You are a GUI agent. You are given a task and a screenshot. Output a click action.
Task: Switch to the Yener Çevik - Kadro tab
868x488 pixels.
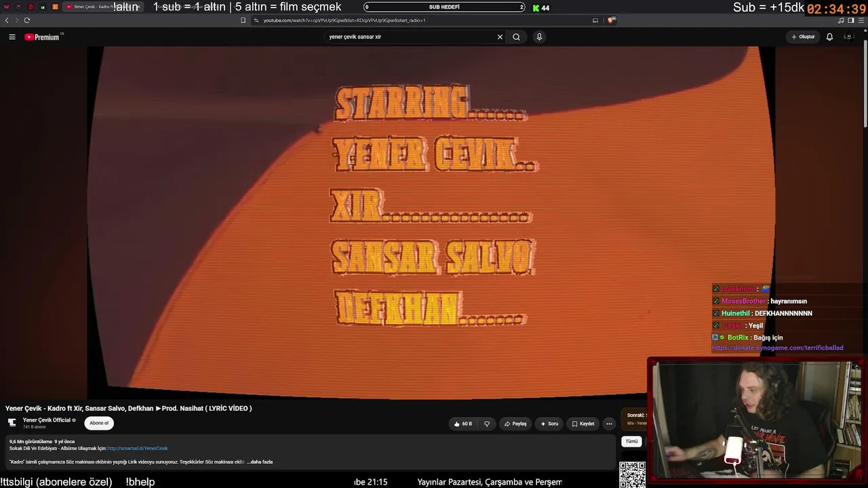point(102,7)
